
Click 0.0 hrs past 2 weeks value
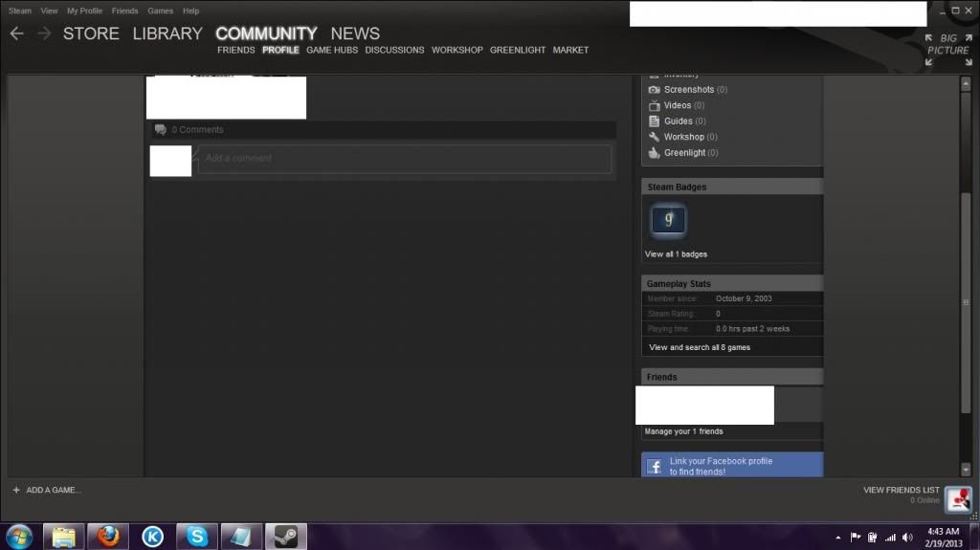tap(752, 329)
